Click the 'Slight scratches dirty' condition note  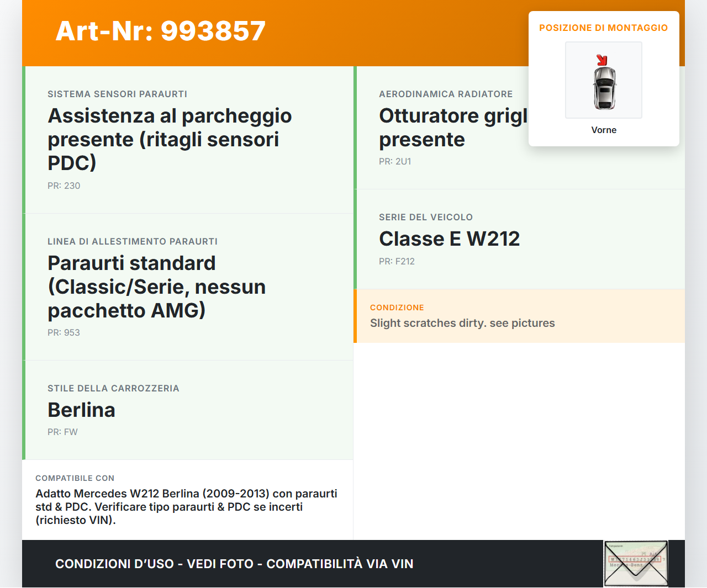(x=462, y=323)
